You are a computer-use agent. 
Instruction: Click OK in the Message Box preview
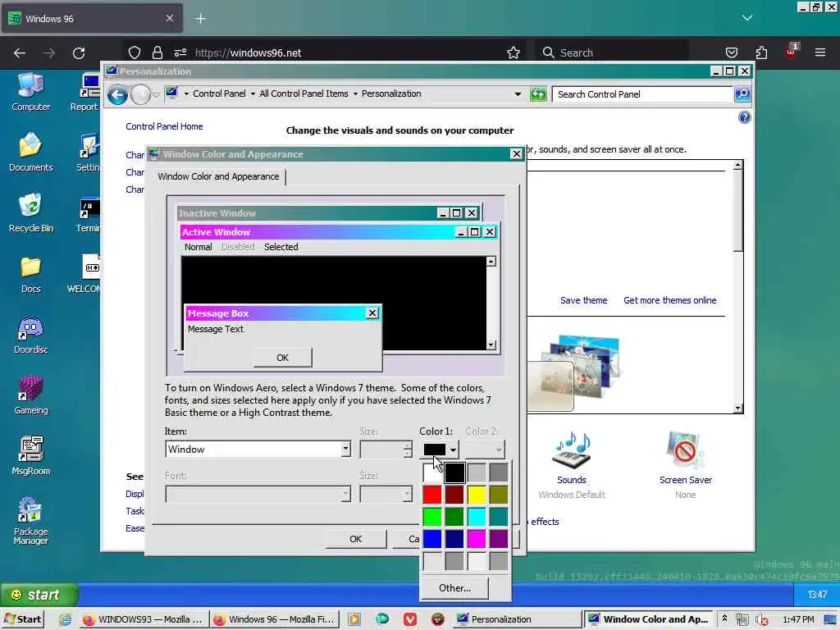point(282,358)
